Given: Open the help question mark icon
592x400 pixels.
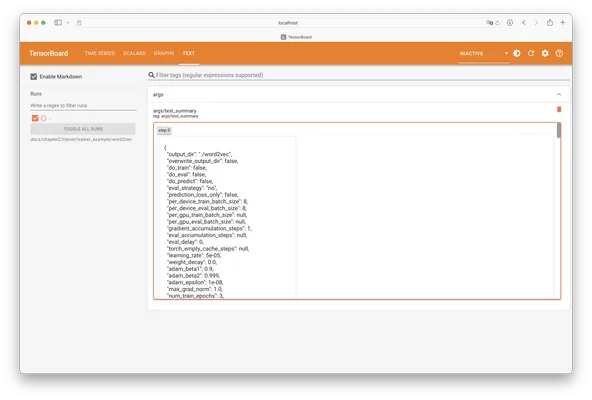Looking at the screenshot, I should [x=559, y=53].
